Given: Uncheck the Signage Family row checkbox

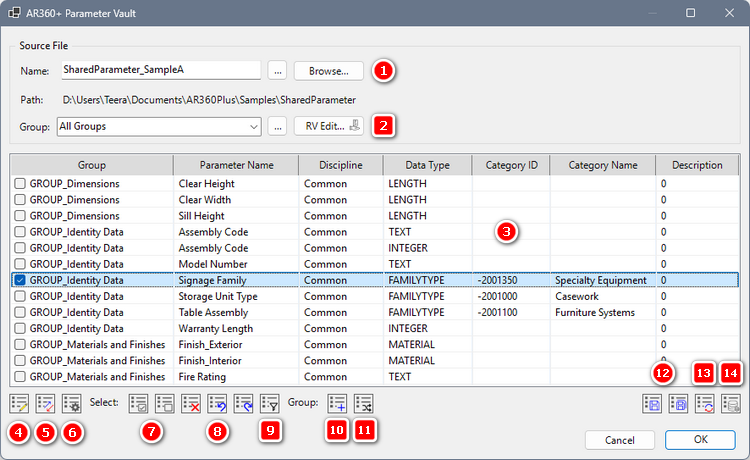Looking at the screenshot, I should point(20,281).
